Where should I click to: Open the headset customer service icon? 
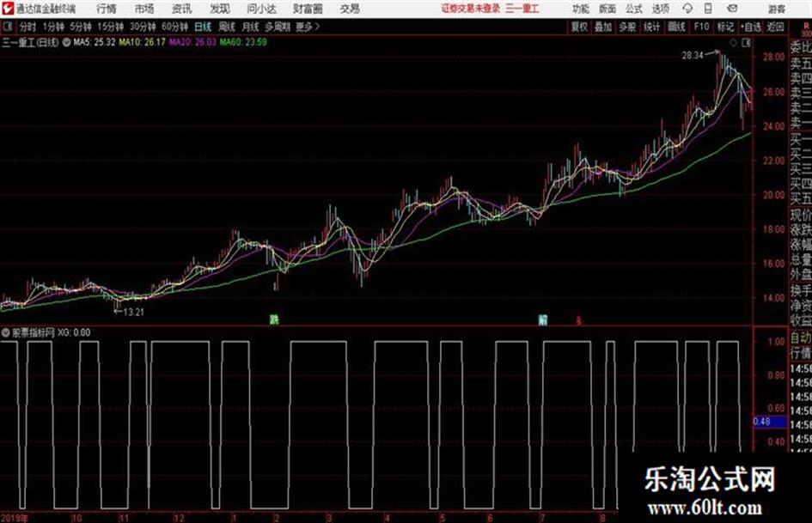coord(687,9)
